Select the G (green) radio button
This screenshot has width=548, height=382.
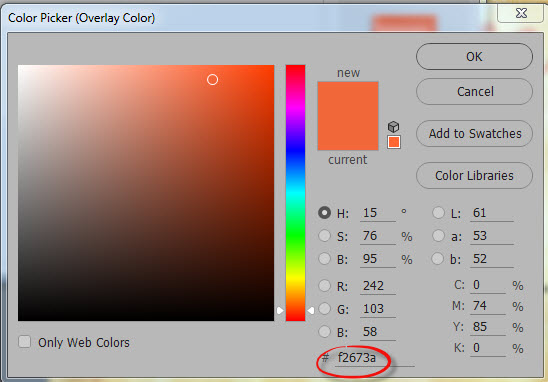[324, 309]
